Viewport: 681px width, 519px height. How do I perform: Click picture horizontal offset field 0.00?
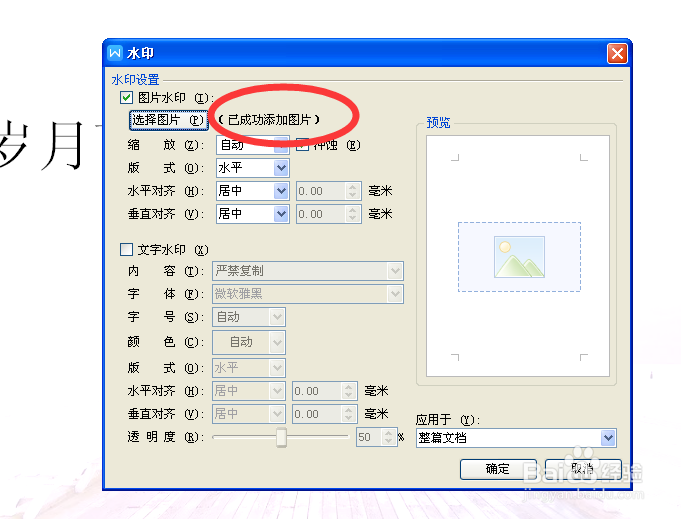[x=321, y=191]
